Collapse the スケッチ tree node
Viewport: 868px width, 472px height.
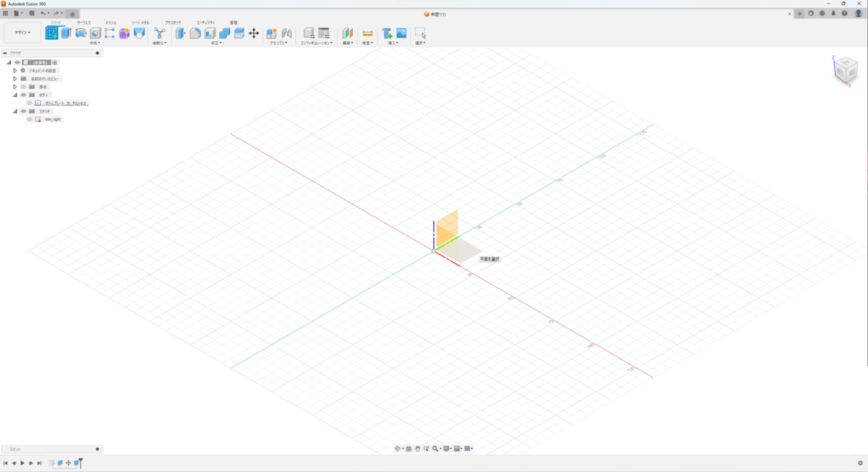coord(15,111)
